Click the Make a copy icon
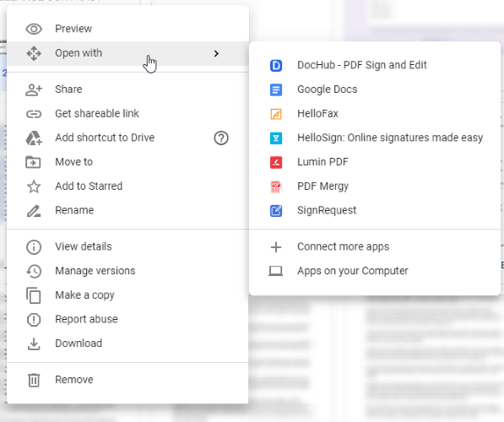504x422 pixels. pos(34,295)
